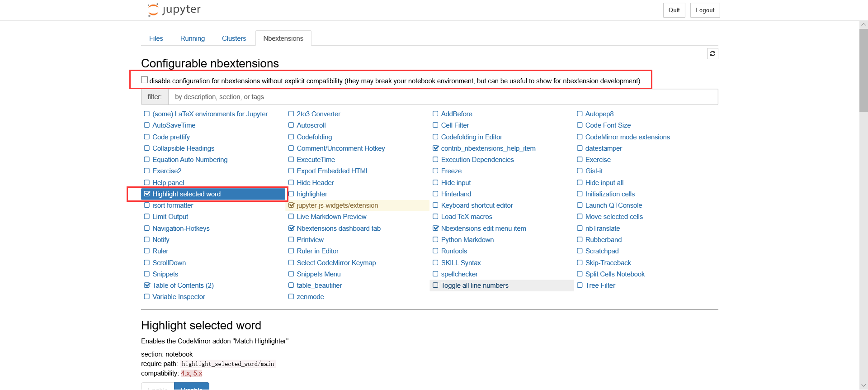Focus the filter text field
Viewport: 868px width, 390px height.
[x=443, y=97]
